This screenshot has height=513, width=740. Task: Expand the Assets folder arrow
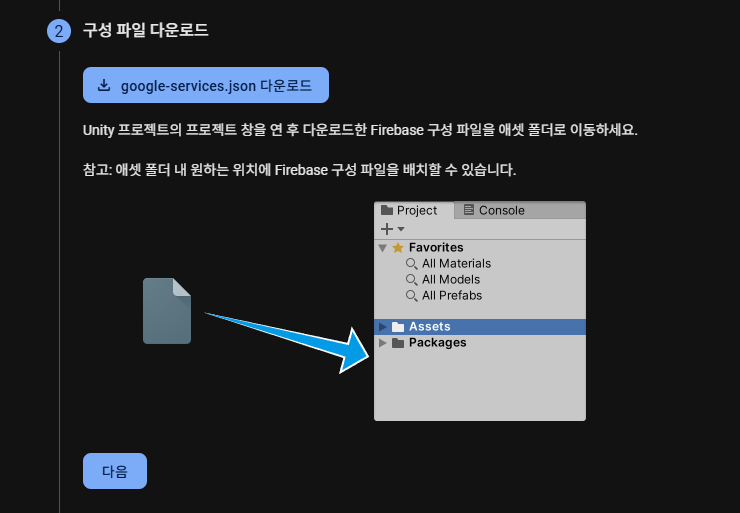coord(383,327)
